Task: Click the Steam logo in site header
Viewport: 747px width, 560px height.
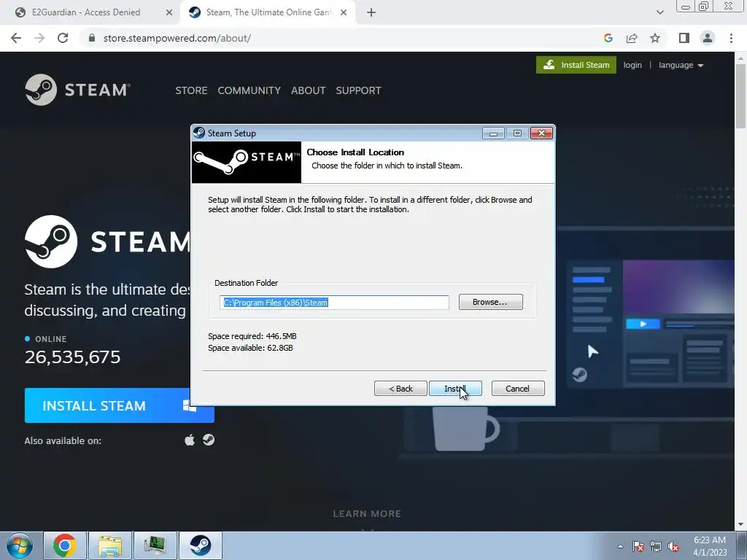Action: 77,90
